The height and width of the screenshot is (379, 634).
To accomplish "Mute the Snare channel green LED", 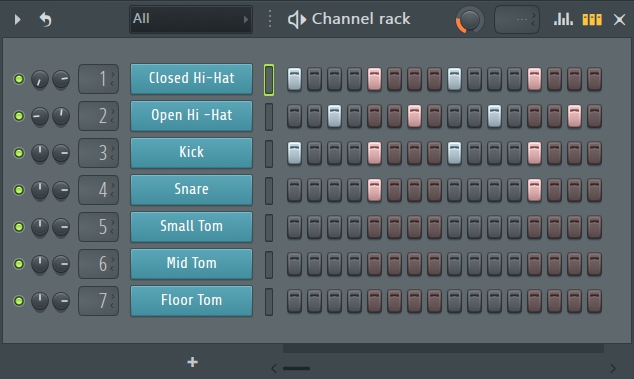I will coord(19,190).
